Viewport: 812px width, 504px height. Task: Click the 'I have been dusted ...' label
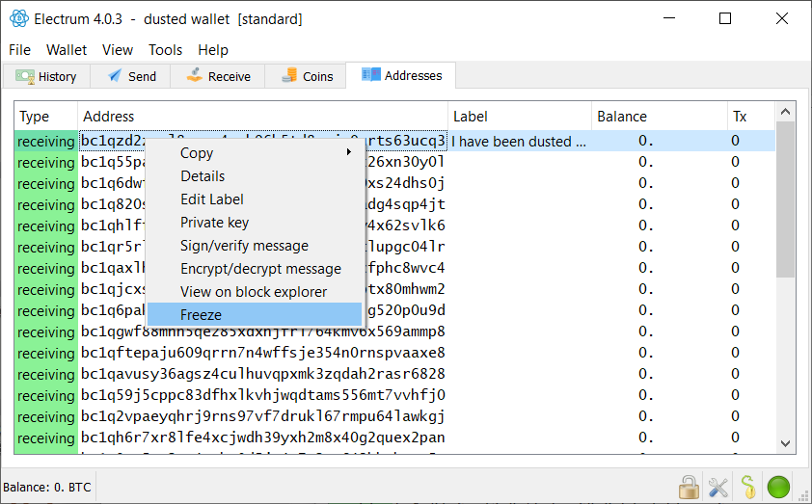(x=520, y=142)
